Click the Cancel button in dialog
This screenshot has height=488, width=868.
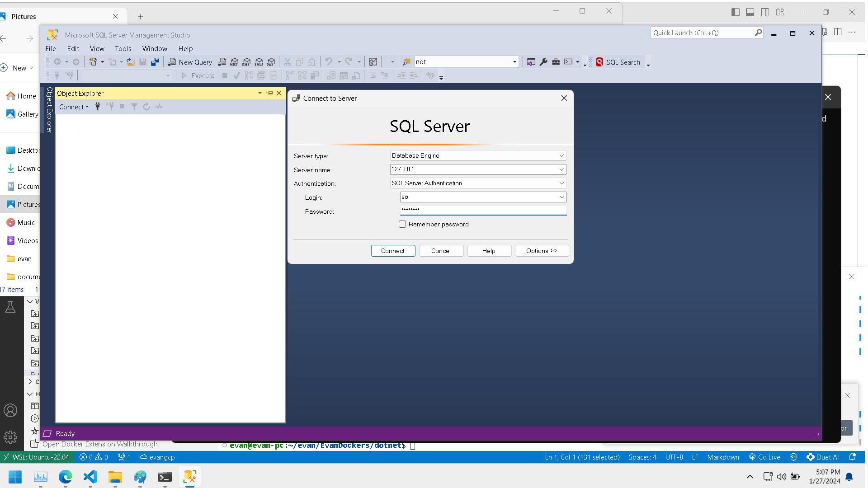tap(441, 251)
